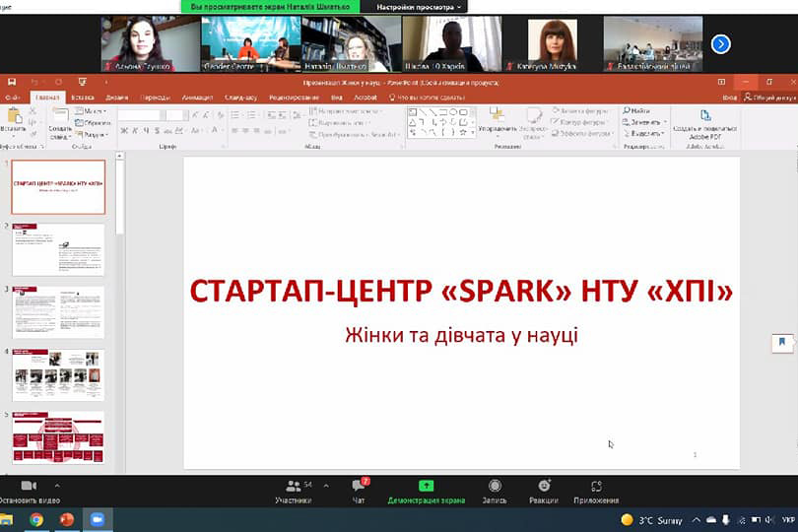798x532 pixels.
Task: Open the Animation ribbon tab
Action: (197, 98)
